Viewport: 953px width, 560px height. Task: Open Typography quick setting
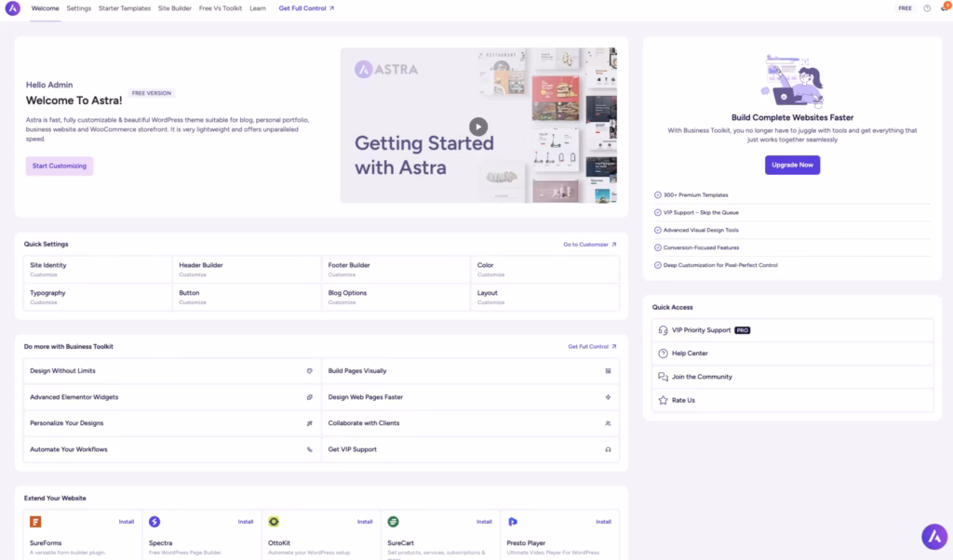[97, 297]
